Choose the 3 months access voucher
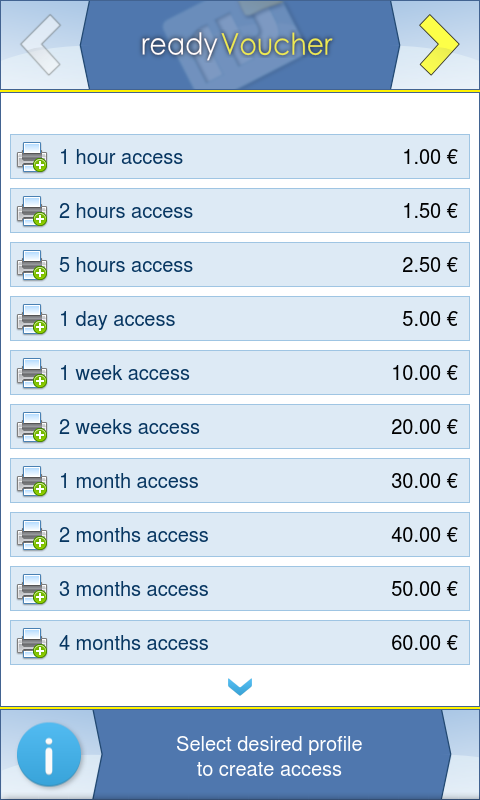Image resolution: width=480 pixels, height=800 pixels. tap(240, 589)
